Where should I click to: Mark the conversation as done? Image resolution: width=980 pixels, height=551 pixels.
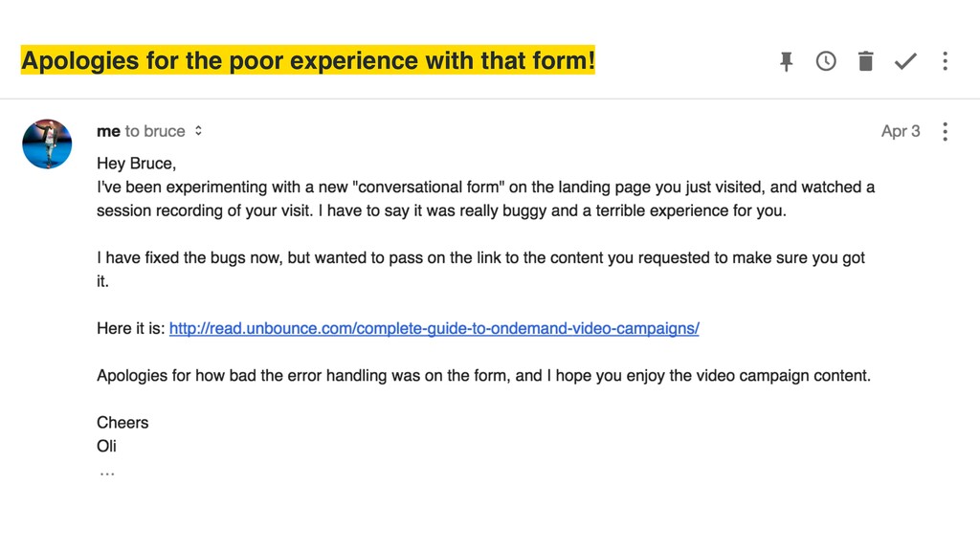tap(905, 61)
